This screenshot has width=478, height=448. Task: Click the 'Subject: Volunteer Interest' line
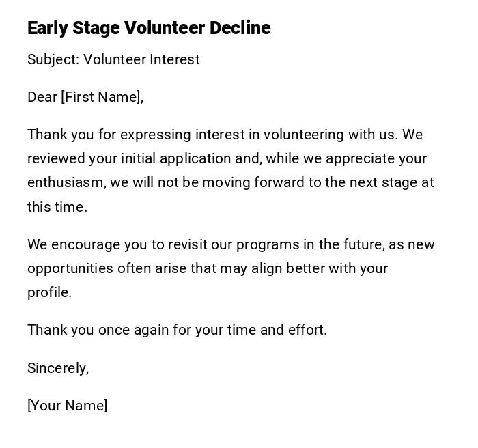(x=113, y=59)
